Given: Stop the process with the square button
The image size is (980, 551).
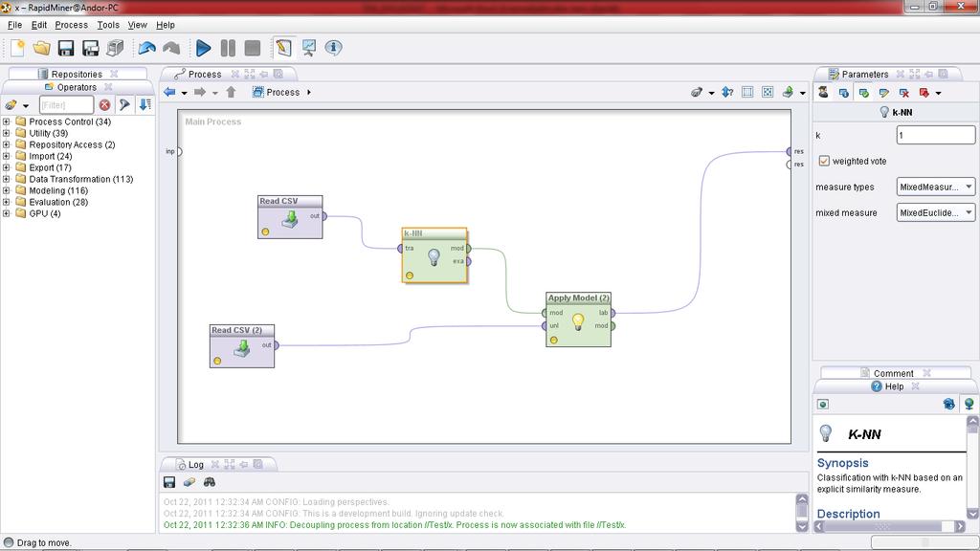Looking at the screenshot, I should 253,48.
